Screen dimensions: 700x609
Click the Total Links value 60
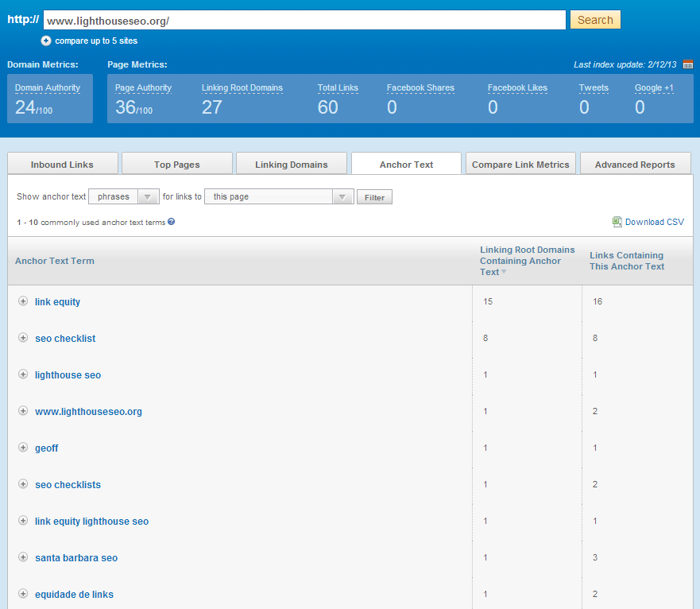click(x=327, y=107)
